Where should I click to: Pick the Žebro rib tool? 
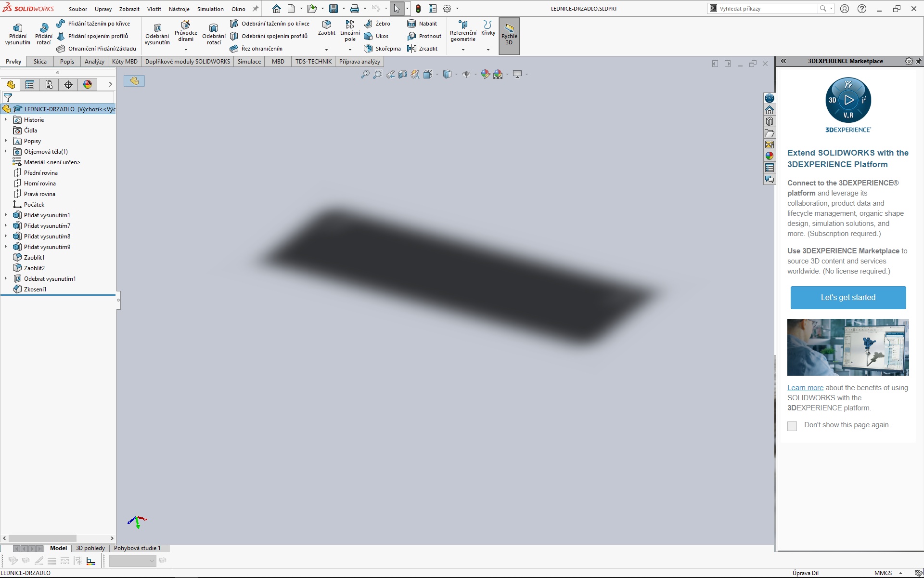377,24
